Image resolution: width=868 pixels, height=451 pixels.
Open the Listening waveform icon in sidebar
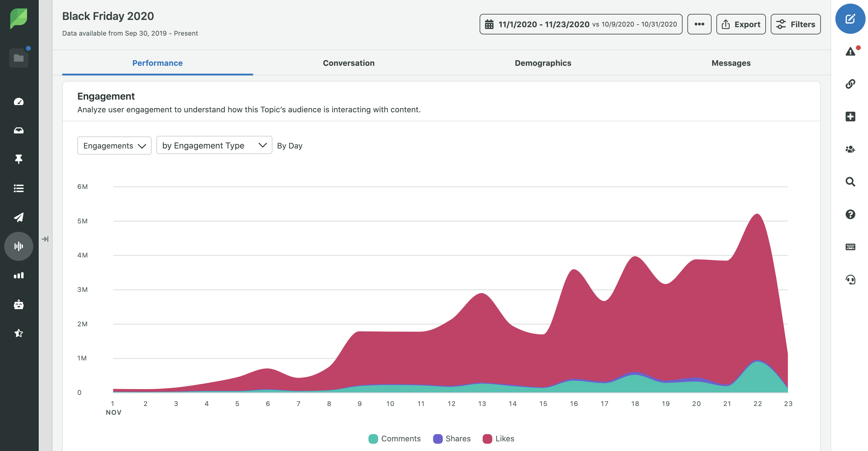coord(18,246)
